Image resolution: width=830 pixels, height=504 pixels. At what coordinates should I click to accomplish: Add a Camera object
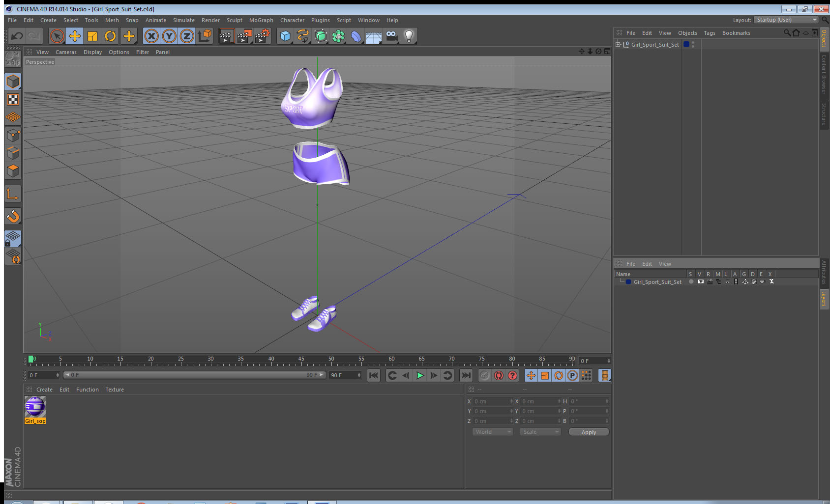[391, 36]
